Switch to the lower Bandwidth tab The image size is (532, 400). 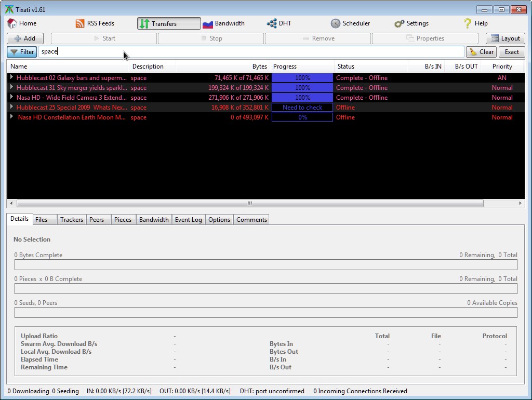(154, 220)
